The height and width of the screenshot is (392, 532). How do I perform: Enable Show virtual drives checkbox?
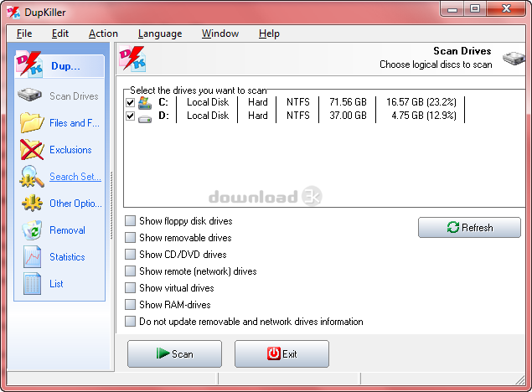(130, 287)
